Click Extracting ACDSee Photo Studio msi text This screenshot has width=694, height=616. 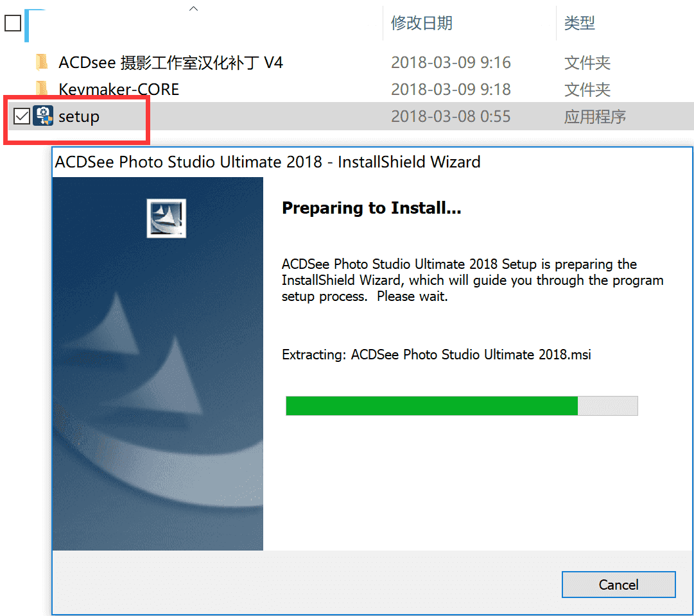point(436,354)
